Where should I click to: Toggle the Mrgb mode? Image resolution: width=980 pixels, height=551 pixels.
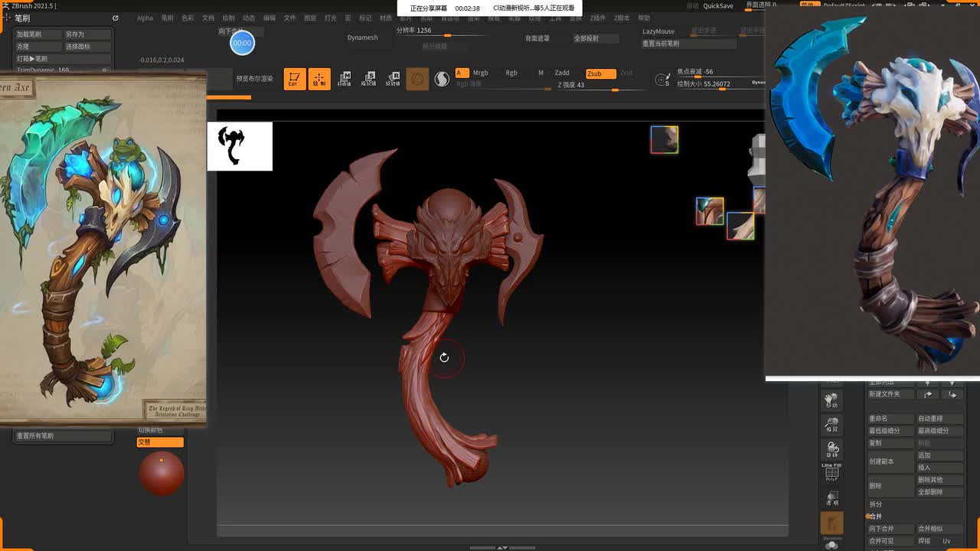click(480, 73)
